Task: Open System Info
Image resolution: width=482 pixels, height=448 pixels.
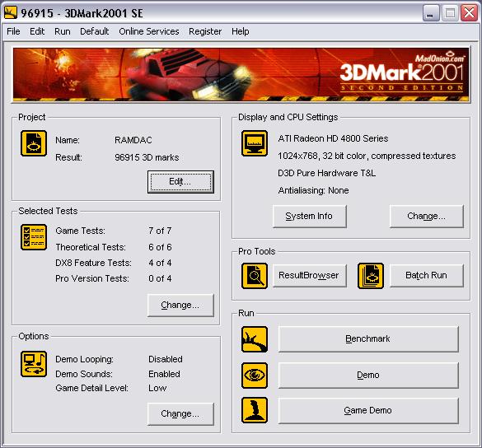Action: click(x=310, y=217)
